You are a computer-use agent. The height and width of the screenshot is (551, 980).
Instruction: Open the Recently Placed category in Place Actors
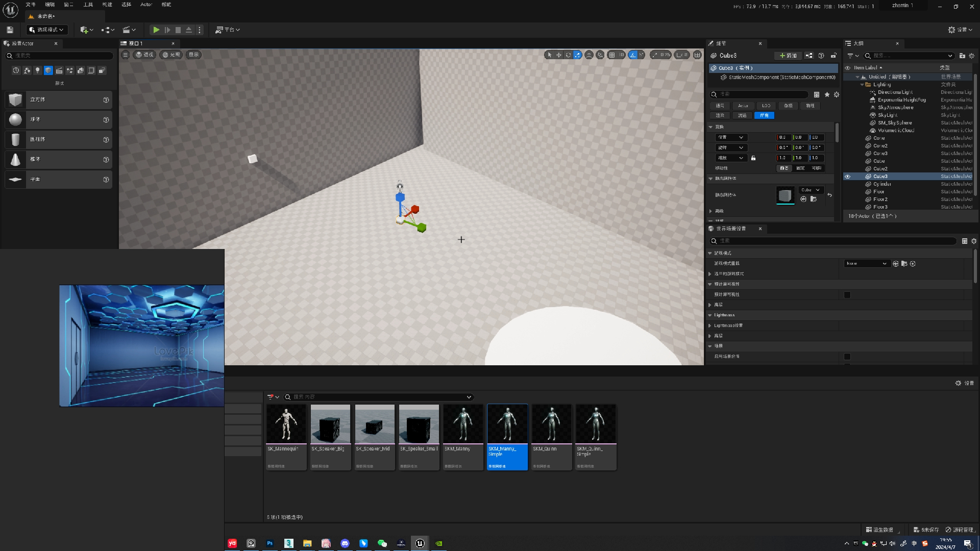point(16,70)
